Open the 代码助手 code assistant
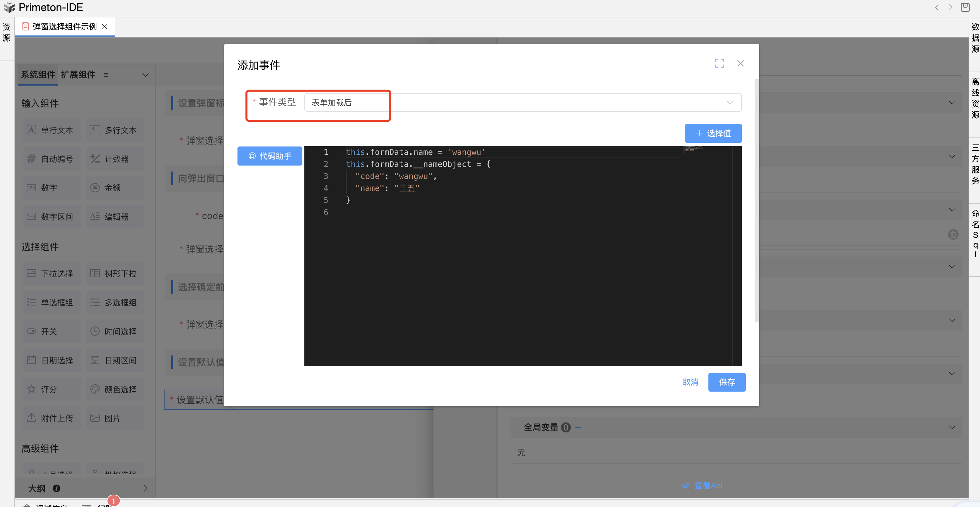980x507 pixels. (270, 156)
